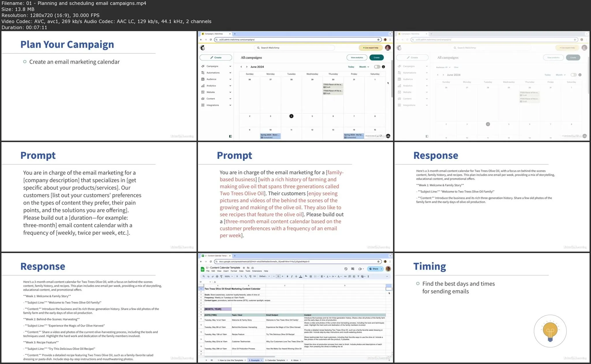Open profile avatar beside Live expert help
The image size is (591, 364).
tap(388, 48)
